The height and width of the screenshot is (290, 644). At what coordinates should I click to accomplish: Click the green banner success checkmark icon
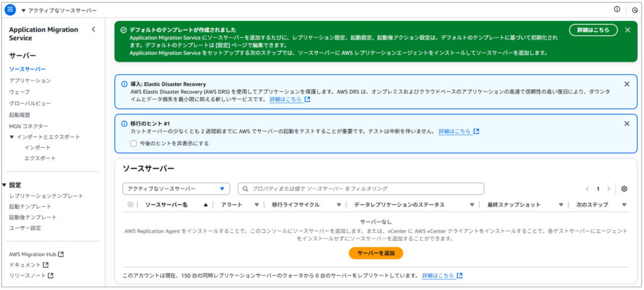[x=123, y=30]
